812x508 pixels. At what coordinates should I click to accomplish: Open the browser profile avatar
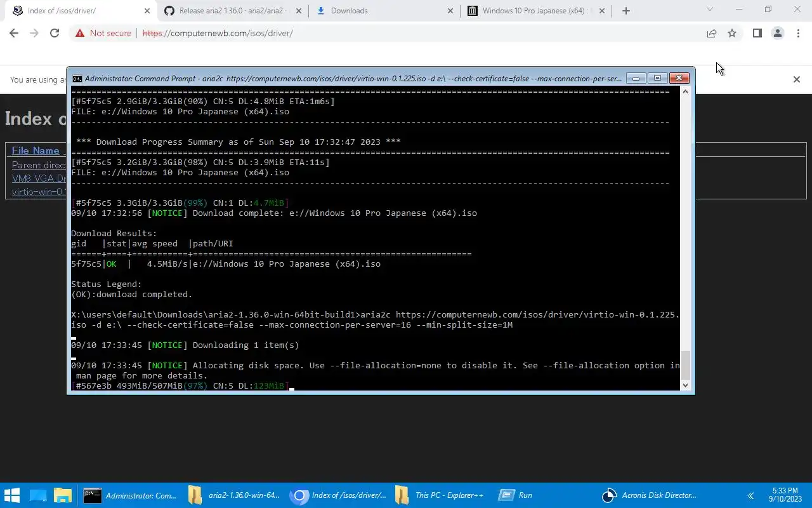[777, 33]
